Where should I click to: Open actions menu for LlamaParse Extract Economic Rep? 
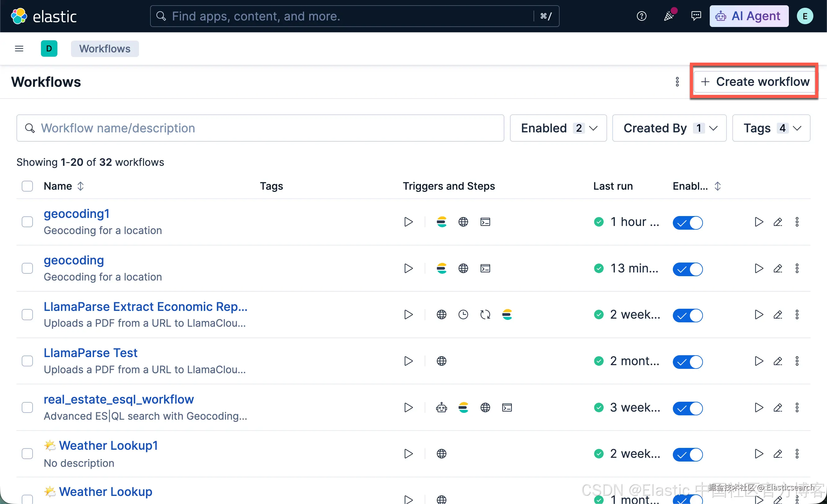(x=797, y=315)
